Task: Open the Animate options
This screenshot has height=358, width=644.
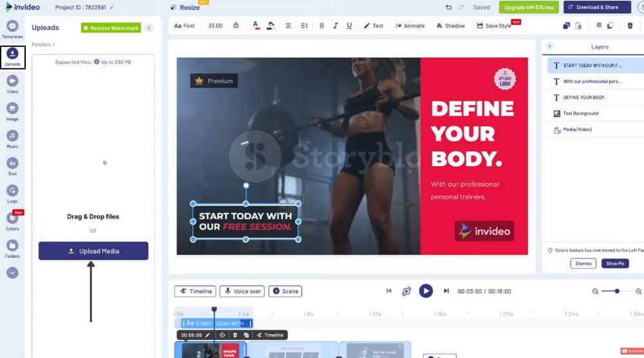Action: tap(410, 26)
